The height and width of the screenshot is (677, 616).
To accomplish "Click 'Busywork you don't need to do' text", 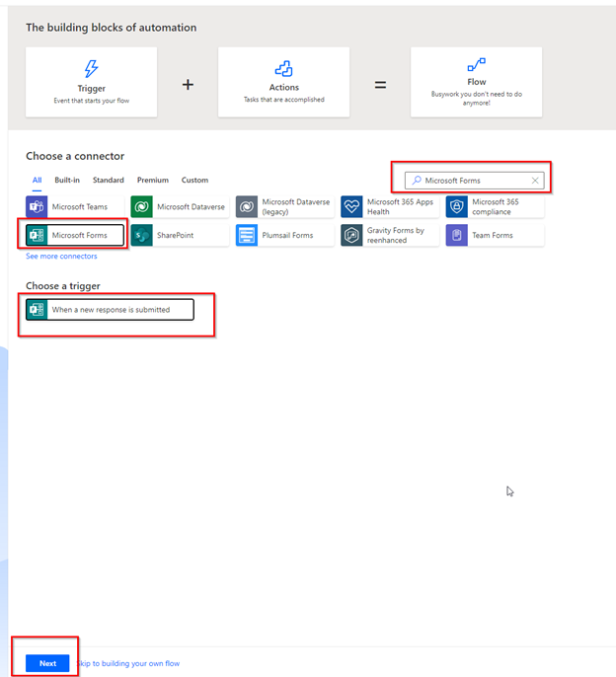I will pos(477,94).
